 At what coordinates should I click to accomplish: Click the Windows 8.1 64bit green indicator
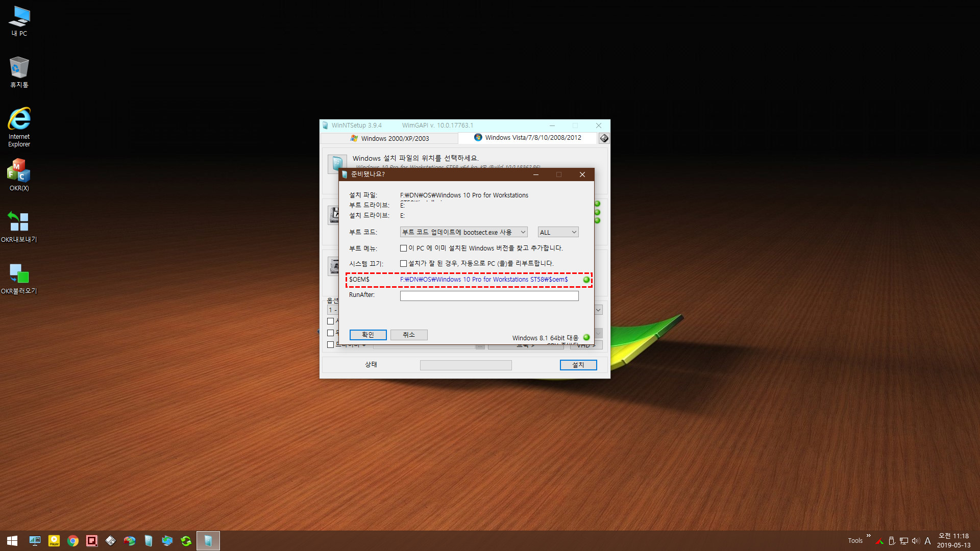[586, 337]
